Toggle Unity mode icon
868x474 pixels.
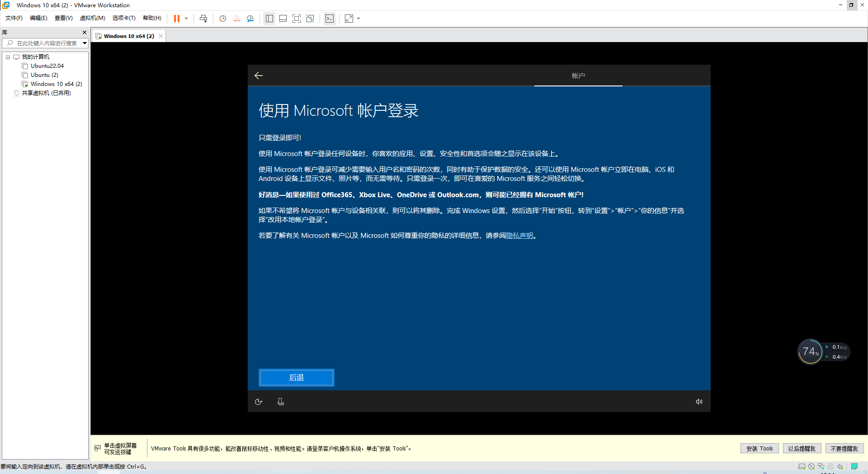(x=310, y=19)
